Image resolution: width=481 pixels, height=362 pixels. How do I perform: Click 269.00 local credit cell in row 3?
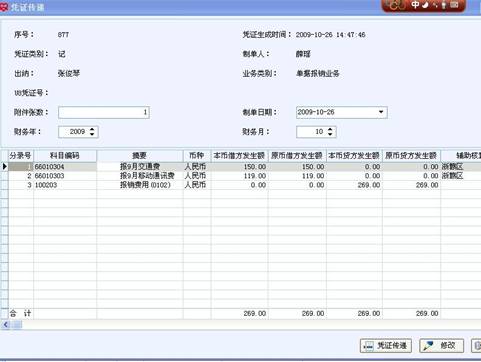click(354, 185)
